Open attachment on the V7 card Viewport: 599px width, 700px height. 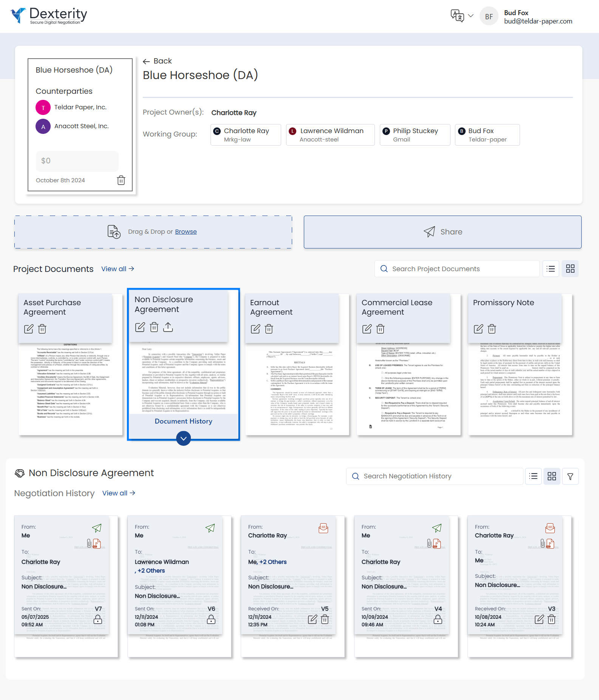[x=94, y=544]
